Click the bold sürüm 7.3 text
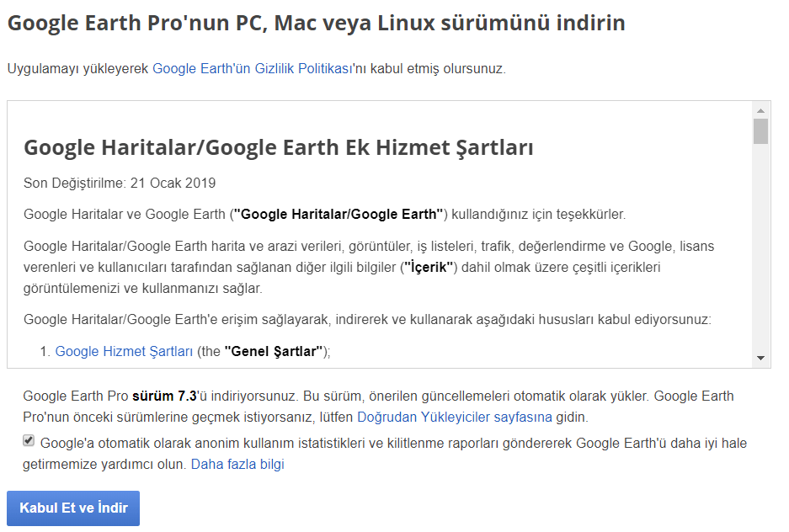The width and height of the screenshot is (789, 532). pos(163,396)
